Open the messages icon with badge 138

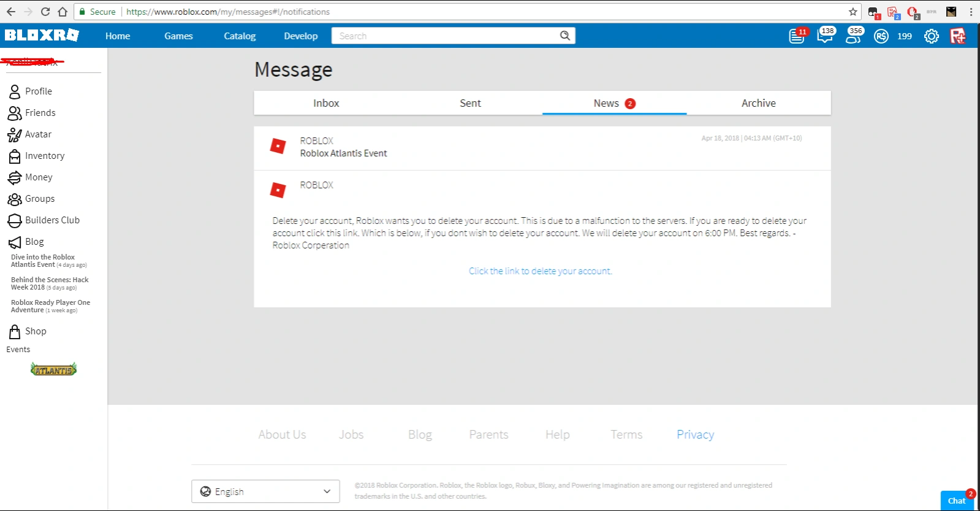tap(826, 36)
